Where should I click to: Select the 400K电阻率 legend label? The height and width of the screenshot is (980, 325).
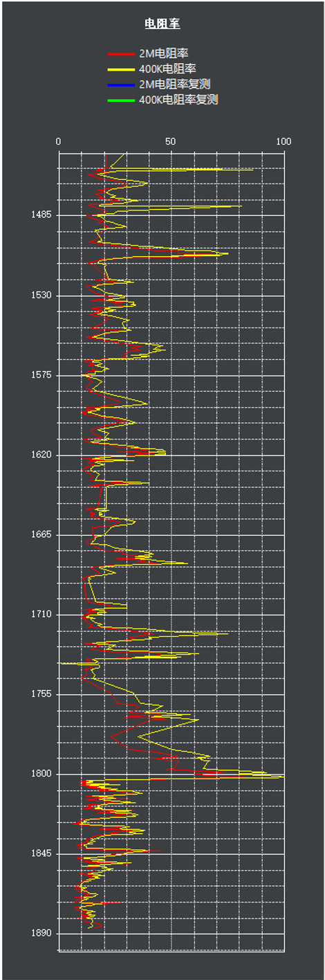[168, 69]
